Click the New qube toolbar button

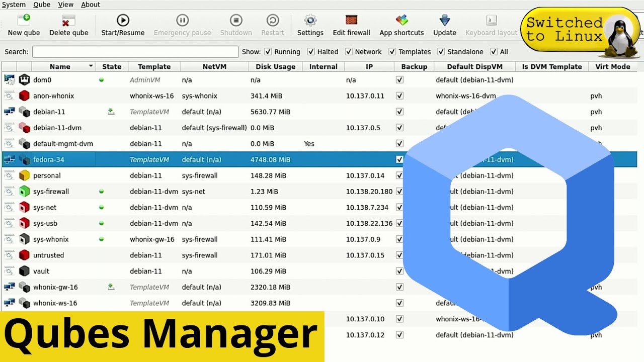point(24,25)
